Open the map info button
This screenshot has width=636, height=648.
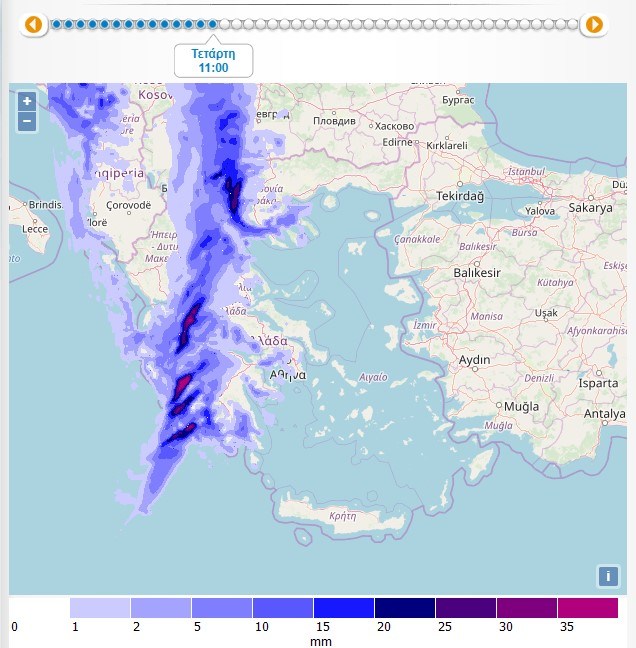608,576
